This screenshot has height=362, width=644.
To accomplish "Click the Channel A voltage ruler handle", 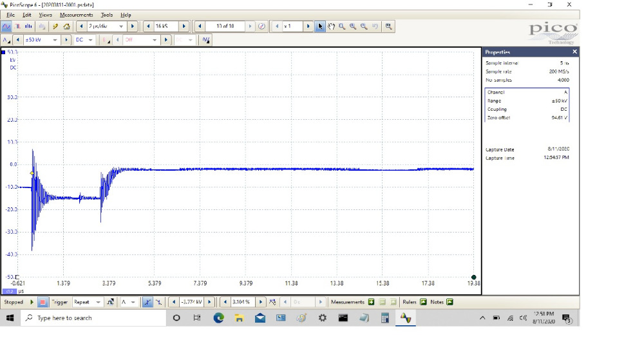I will point(3,52).
